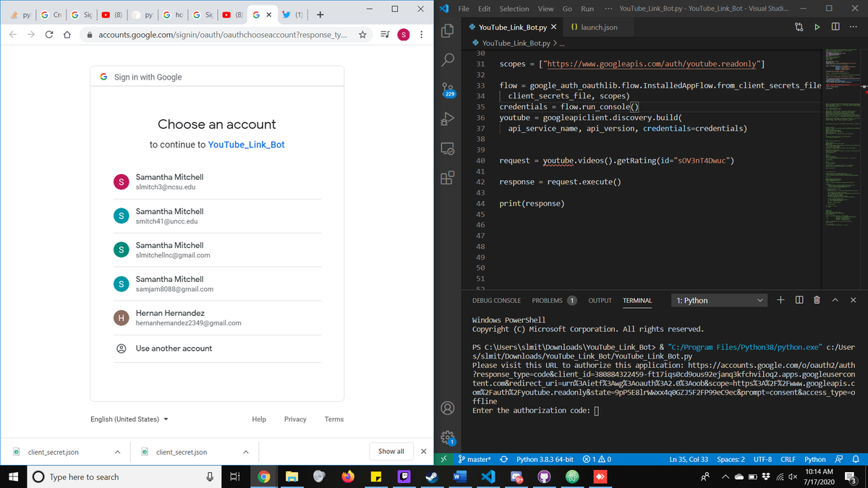Click Show all downloads in Chrome
868x488 pixels.
click(391, 451)
